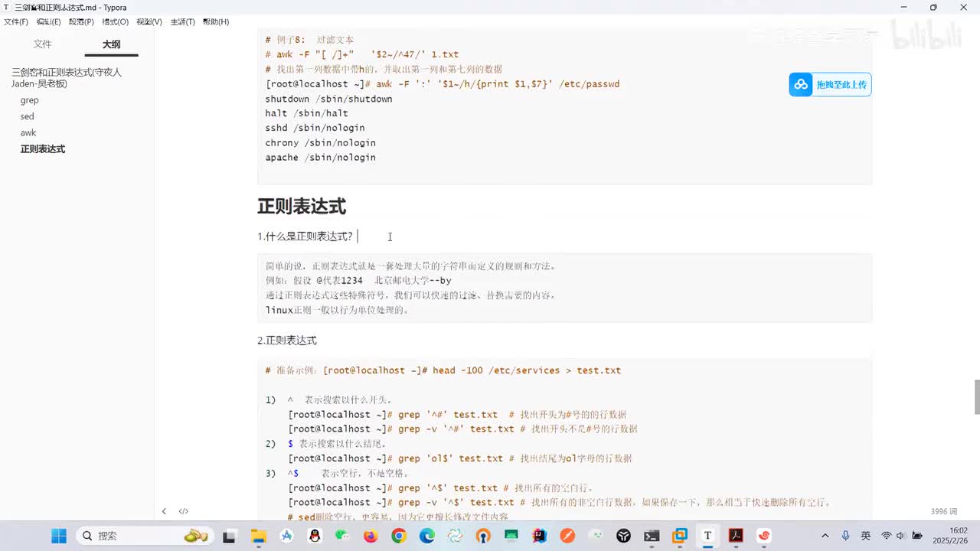Screen dimensions: 980x551
Task: Click the microphone tray icon
Action: pos(845,536)
